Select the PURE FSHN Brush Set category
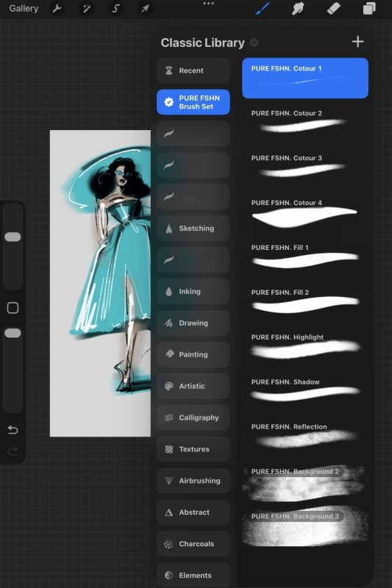392x588 pixels. pyautogui.click(x=193, y=102)
